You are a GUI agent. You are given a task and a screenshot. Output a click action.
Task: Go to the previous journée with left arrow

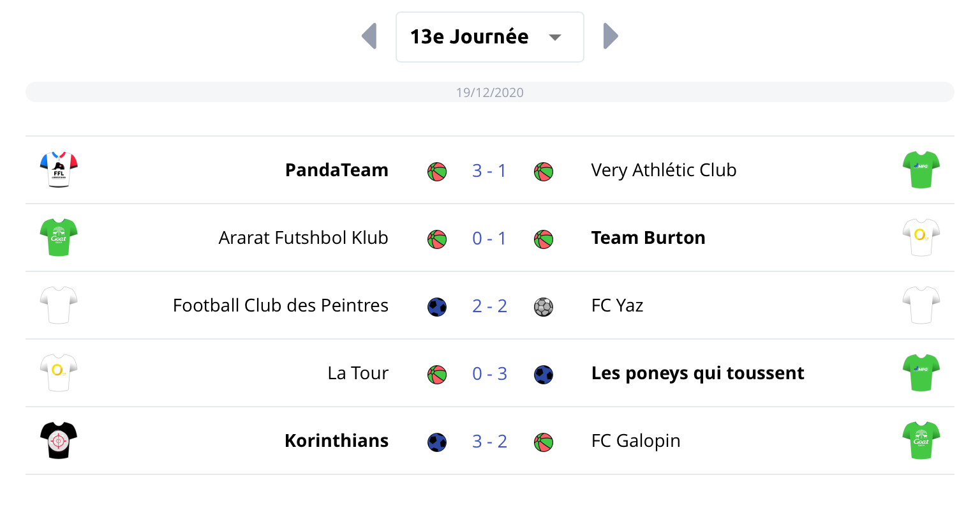tap(369, 36)
